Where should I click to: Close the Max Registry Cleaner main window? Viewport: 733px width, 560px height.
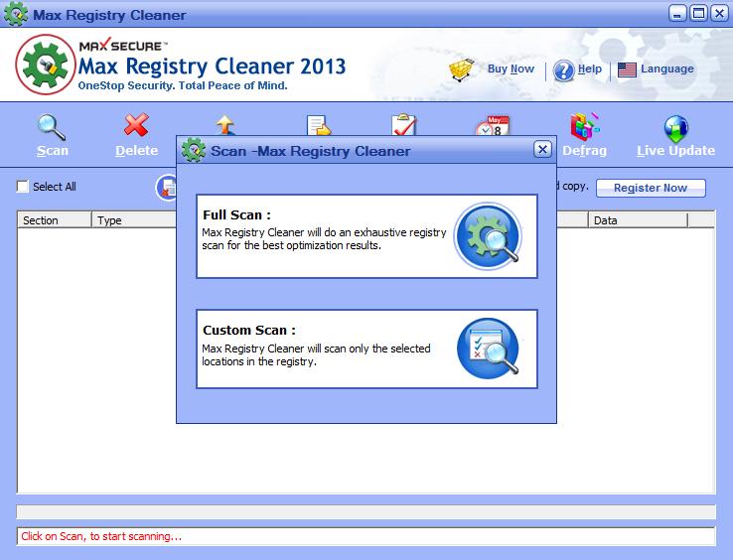719,14
